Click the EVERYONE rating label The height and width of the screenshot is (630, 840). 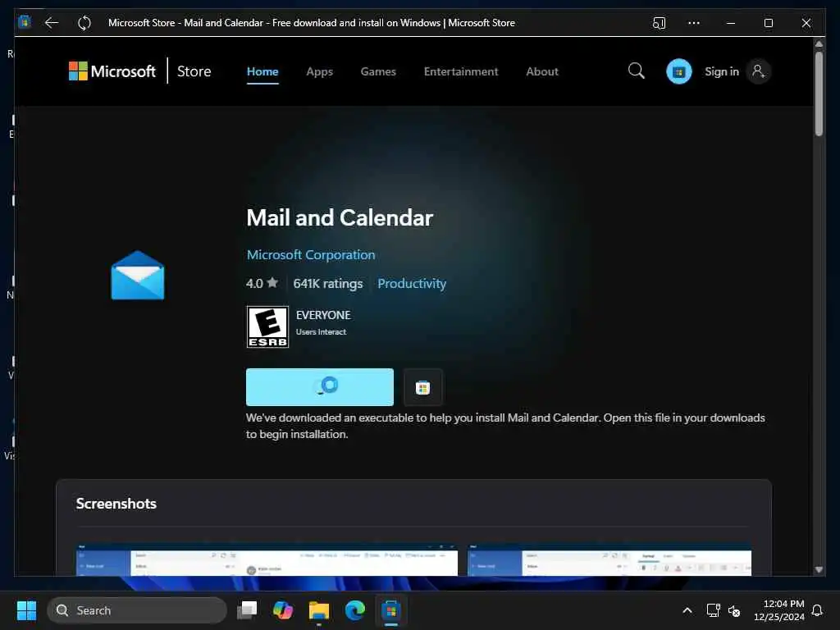(323, 315)
